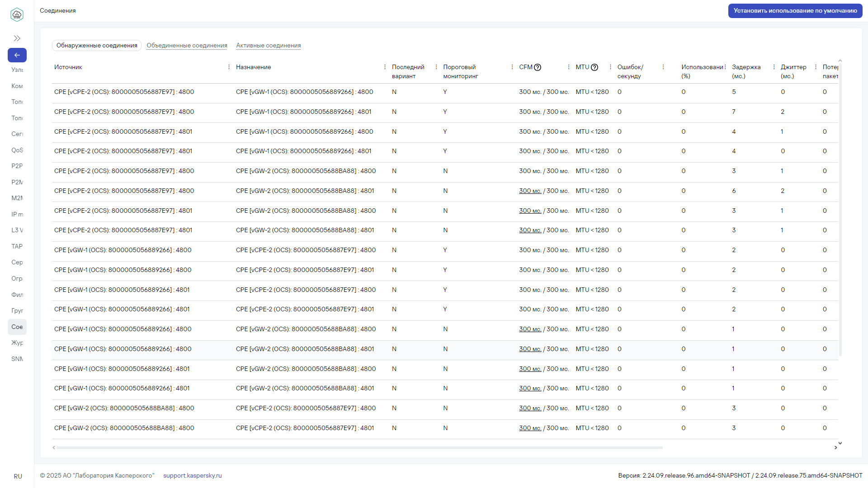The width and height of the screenshot is (868, 488).
Task: Switch to Объединенные соединения tab
Action: [x=187, y=45]
